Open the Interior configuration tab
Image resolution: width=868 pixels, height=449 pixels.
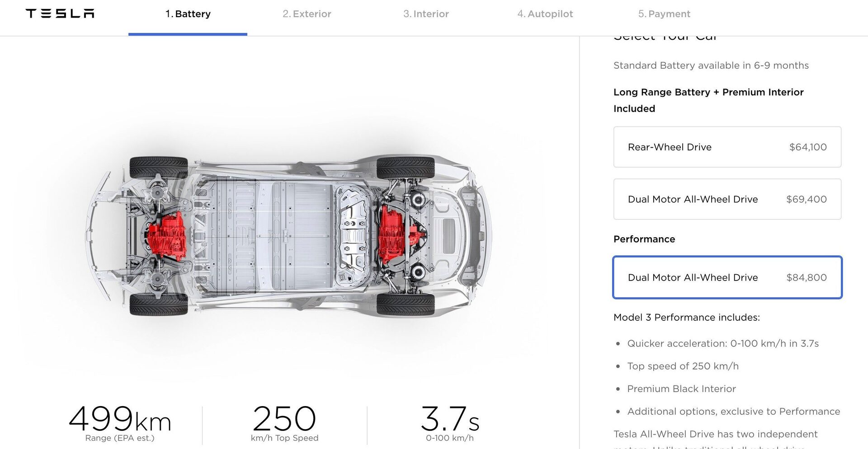[426, 14]
